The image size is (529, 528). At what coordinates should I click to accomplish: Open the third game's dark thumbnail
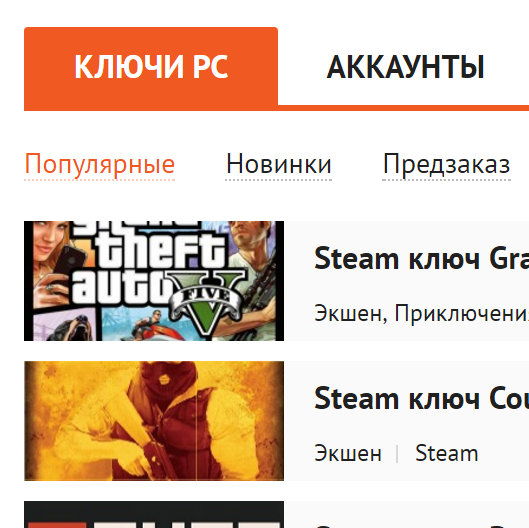[154, 515]
